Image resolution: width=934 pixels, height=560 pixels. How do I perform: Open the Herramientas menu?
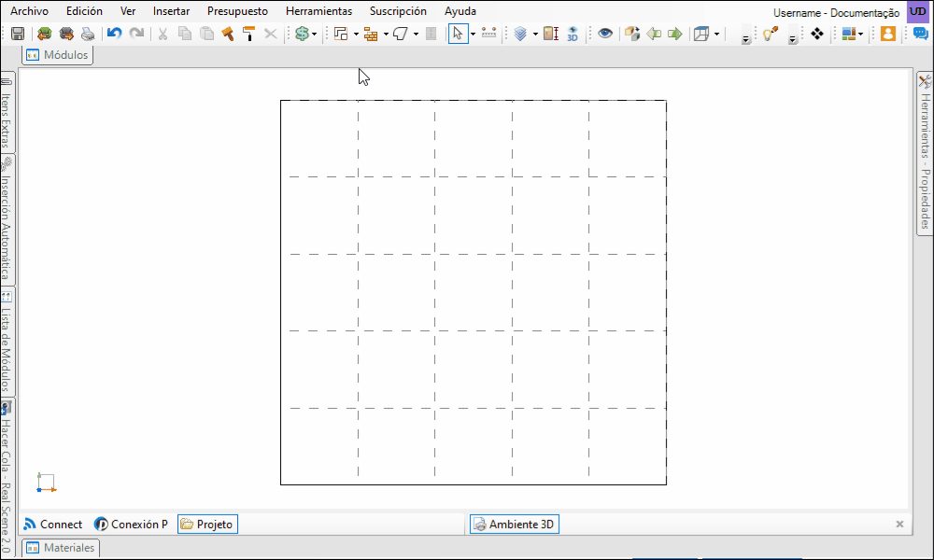[318, 11]
